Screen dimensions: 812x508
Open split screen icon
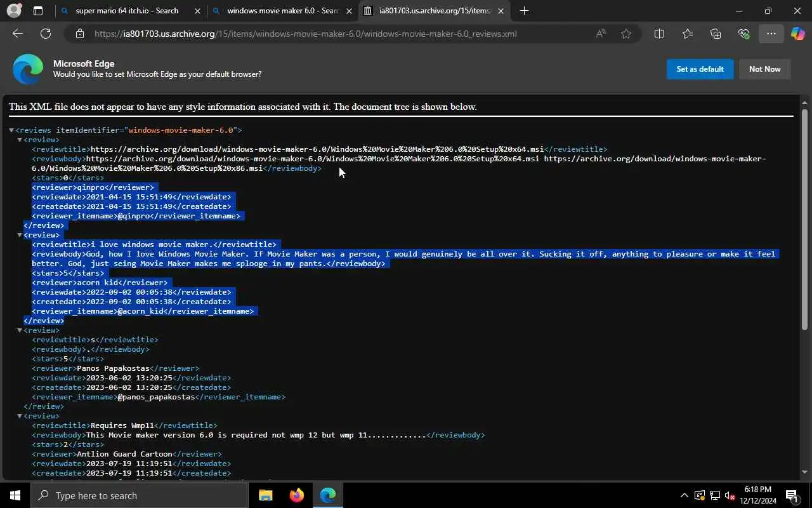click(x=659, y=34)
